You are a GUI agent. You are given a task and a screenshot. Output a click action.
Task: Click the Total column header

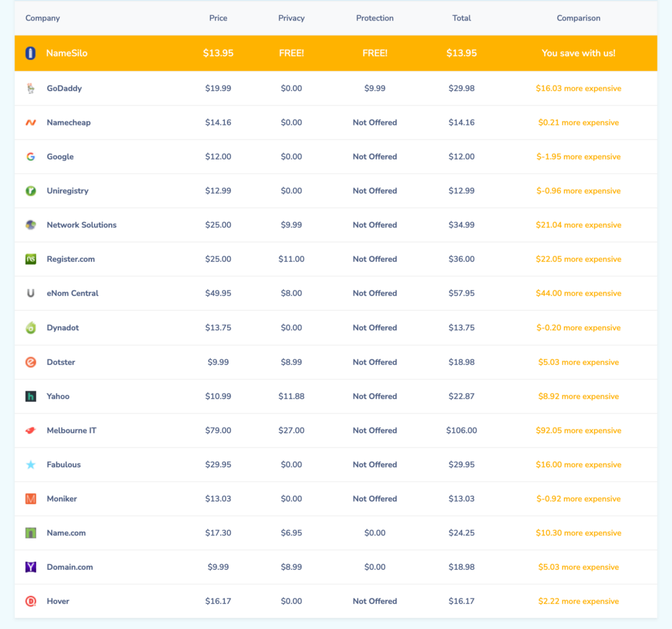tap(461, 18)
